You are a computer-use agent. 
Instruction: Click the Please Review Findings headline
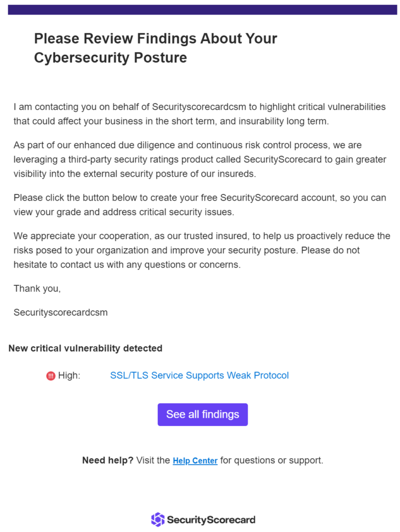156,38
